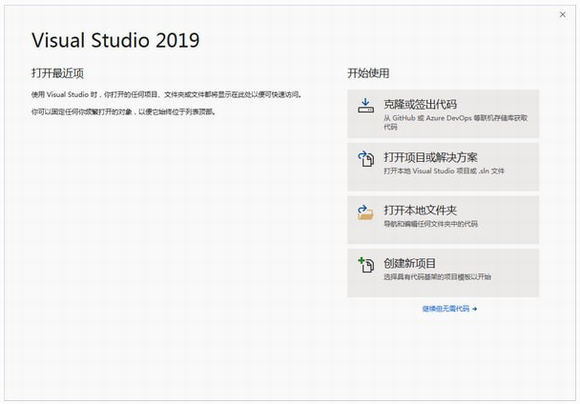Choose 打开项目或解决方案
This screenshot has height=404, width=580.
pos(443,167)
